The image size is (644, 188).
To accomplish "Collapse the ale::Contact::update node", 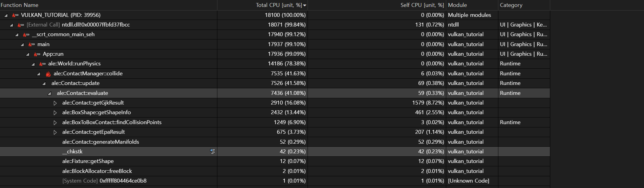I will click(x=44, y=83).
